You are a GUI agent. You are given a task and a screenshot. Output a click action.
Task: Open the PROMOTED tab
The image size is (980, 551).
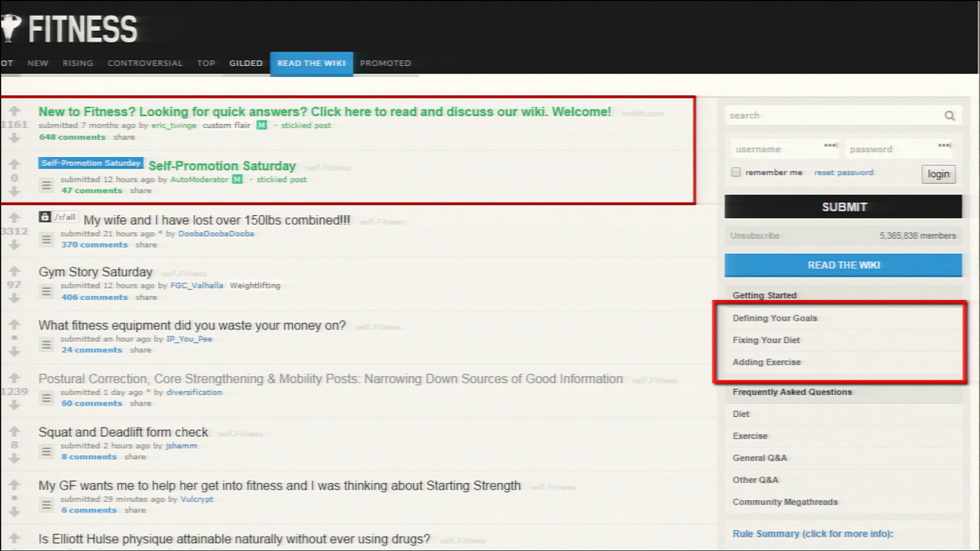tap(385, 63)
